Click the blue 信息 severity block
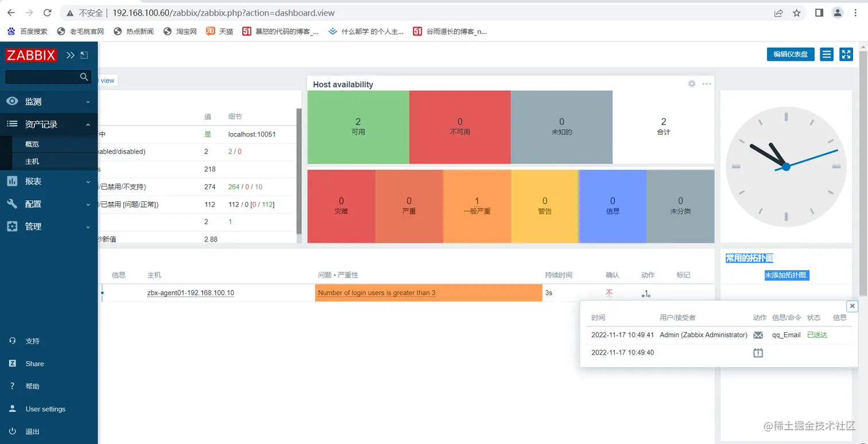The width and height of the screenshot is (868, 444). 613,206
